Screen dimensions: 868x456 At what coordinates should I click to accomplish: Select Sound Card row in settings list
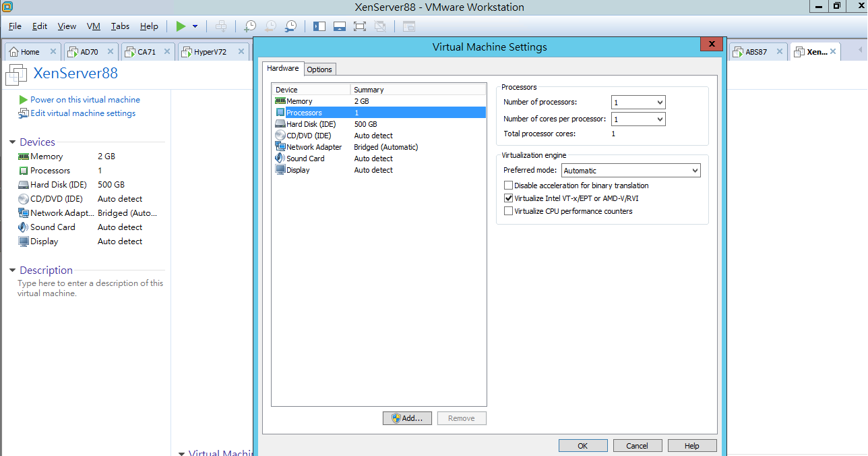click(x=379, y=159)
